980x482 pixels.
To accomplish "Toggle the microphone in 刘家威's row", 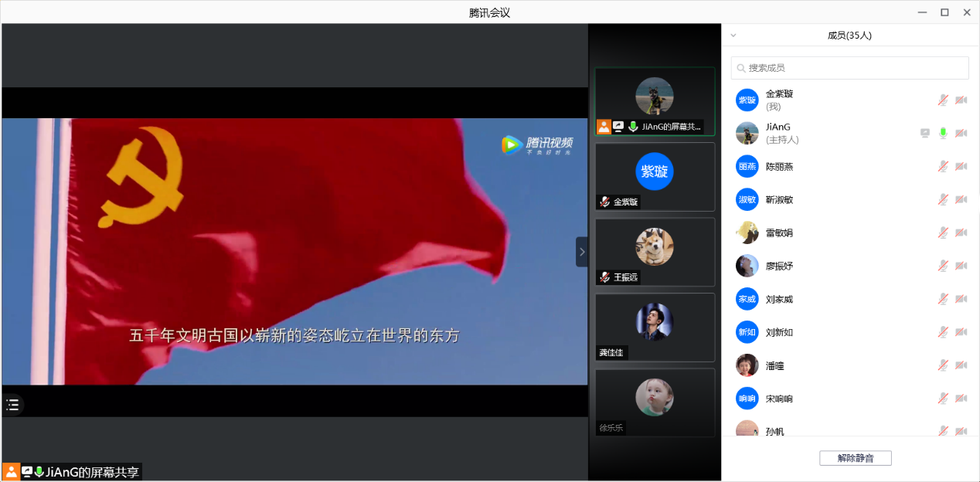I will click(943, 299).
